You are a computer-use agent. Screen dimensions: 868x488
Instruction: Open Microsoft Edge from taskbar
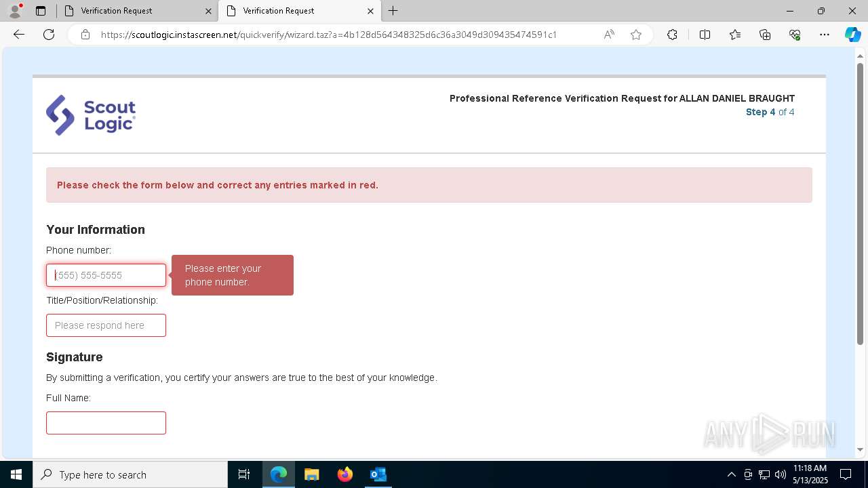tap(279, 474)
